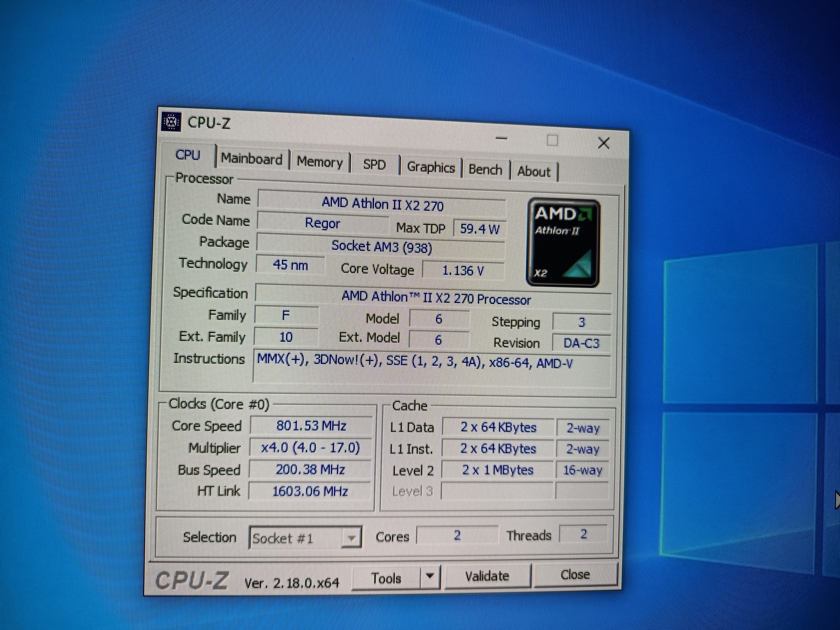Viewport: 840px width, 630px height.
Task: Click the Tools button
Action: pyautogui.click(x=386, y=578)
